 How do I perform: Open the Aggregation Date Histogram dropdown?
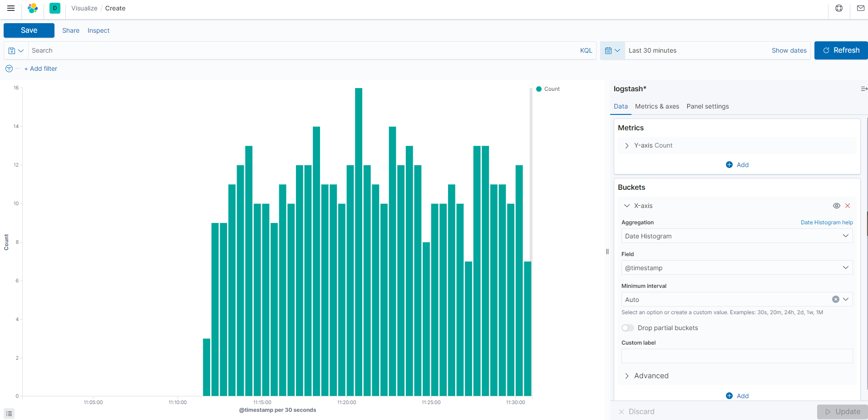click(x=736, y=236)
